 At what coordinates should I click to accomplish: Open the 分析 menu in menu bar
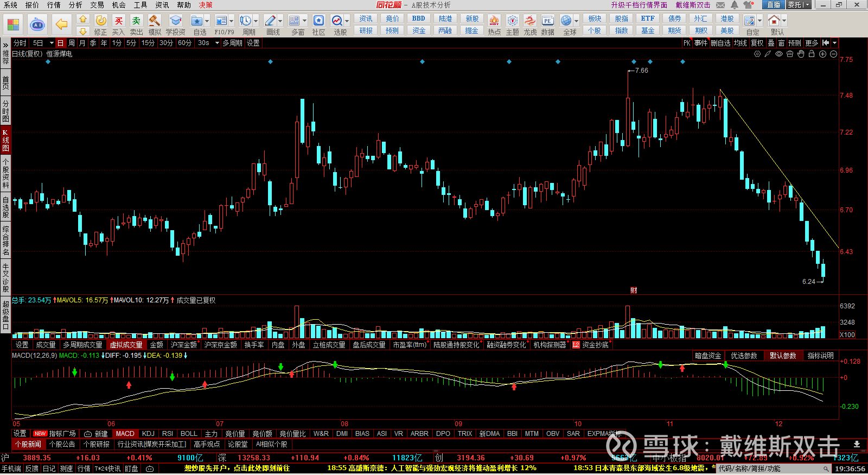75,5
